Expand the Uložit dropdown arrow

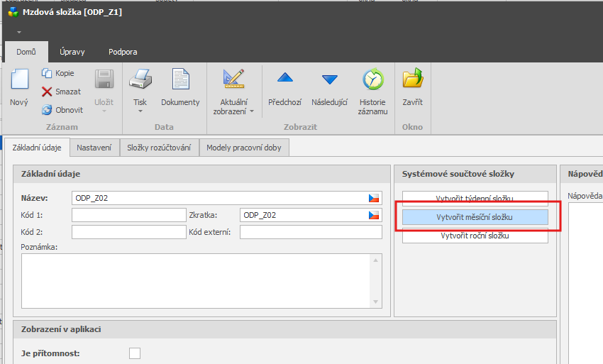[104, 111]
